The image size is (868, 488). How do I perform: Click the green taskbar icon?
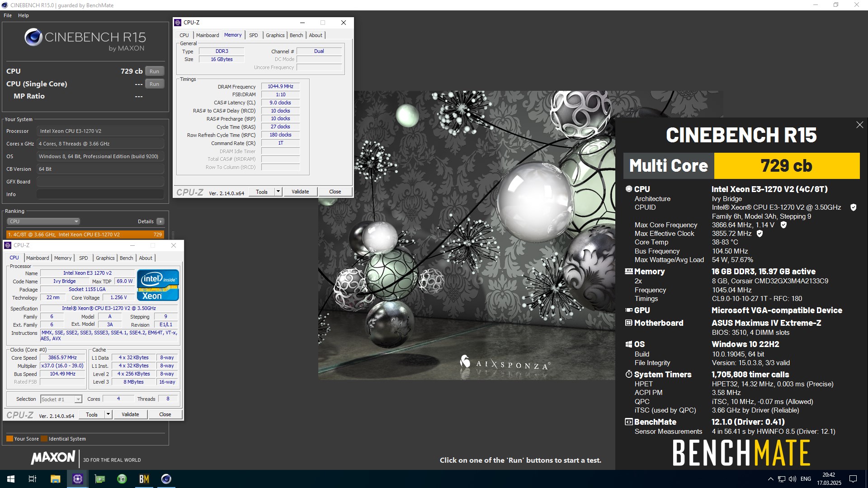(x=122, y=479)
